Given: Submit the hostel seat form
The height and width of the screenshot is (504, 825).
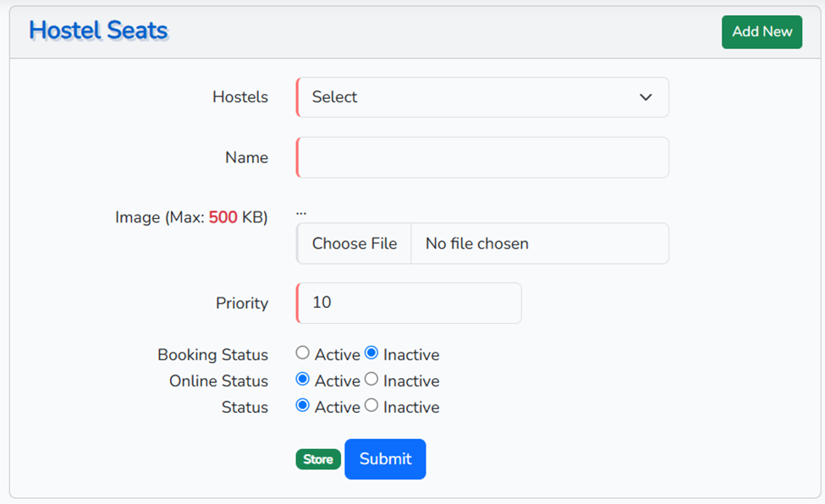Looking at the screenshot, I should coord(385,459).
